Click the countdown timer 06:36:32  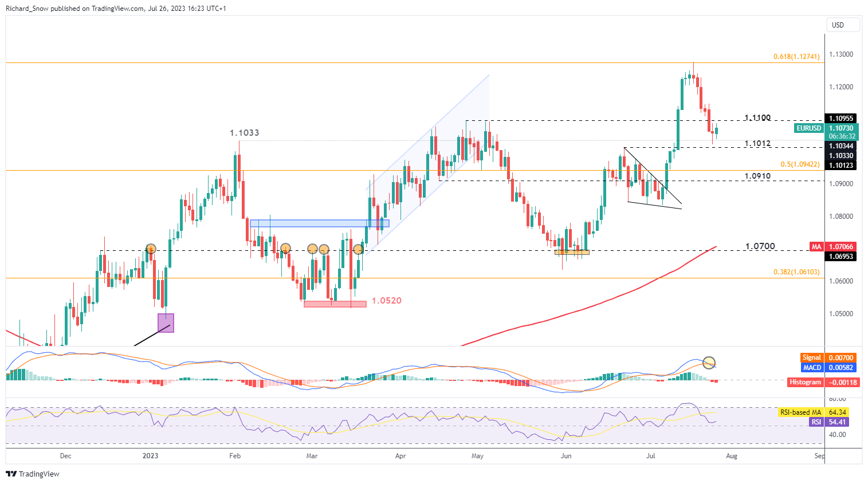point(842,136)
